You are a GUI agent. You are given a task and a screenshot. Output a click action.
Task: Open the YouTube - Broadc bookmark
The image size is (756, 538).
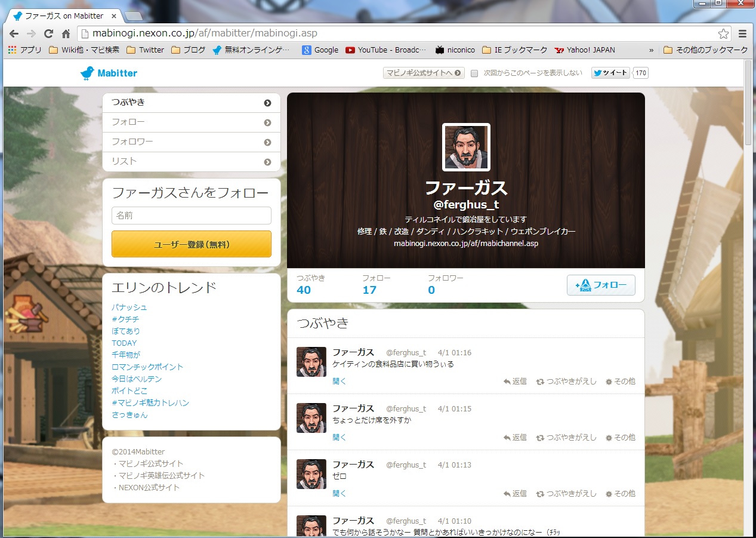(x=386, y=50)
